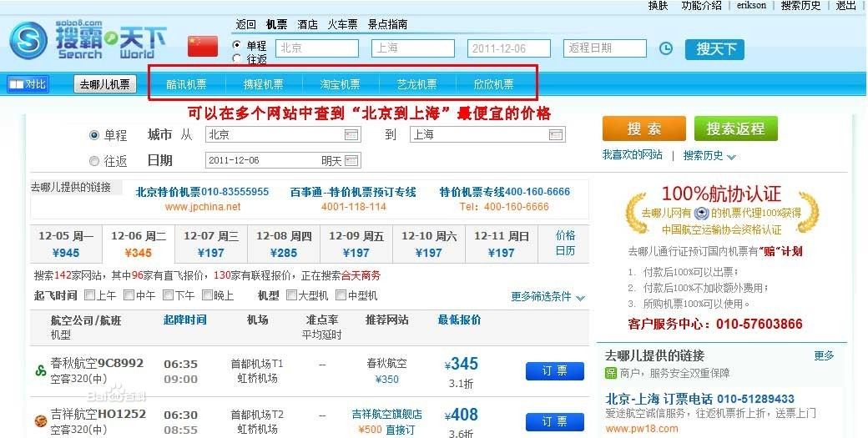Click the clock icon beside return date
868x438 pixels.
tap(666, 48)
